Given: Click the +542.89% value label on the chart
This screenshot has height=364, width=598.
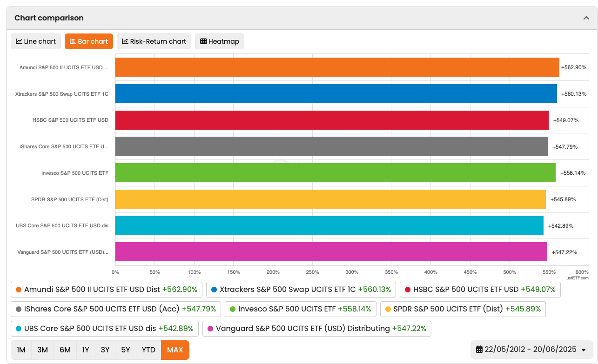Looking at the screenshot, I should [561, 226].
